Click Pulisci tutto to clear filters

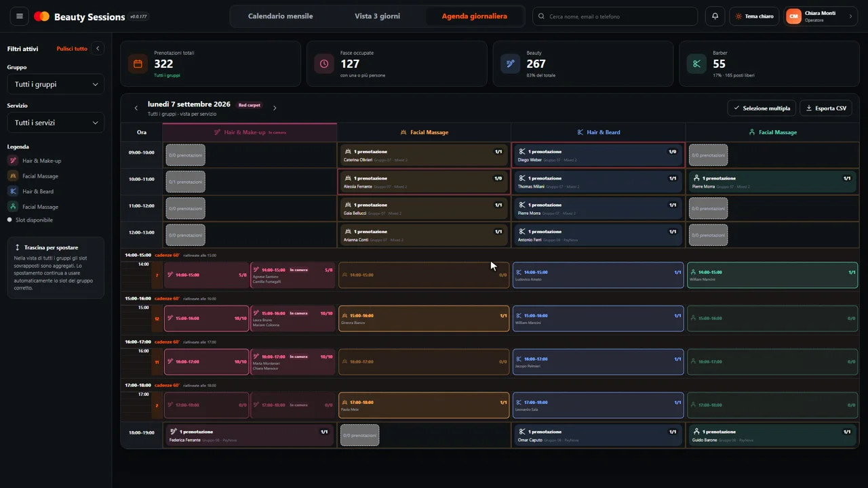click(x=72, y=49)
